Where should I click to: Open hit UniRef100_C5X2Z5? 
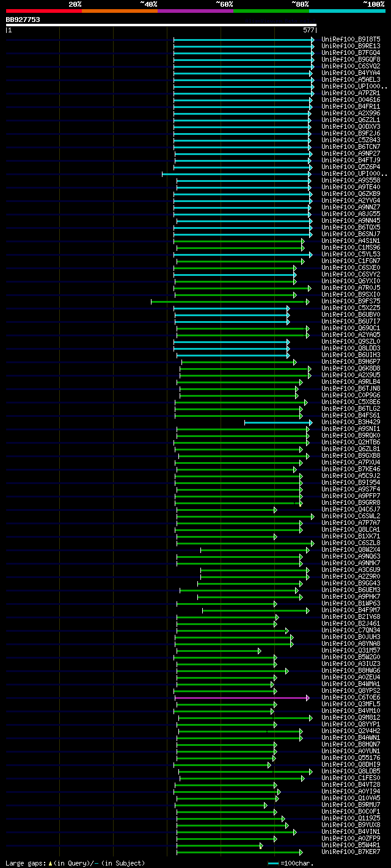[351, 308]
